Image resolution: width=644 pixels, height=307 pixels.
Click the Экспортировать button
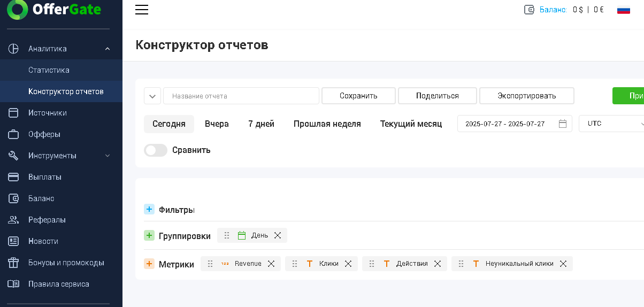click(x=527, y=96)
